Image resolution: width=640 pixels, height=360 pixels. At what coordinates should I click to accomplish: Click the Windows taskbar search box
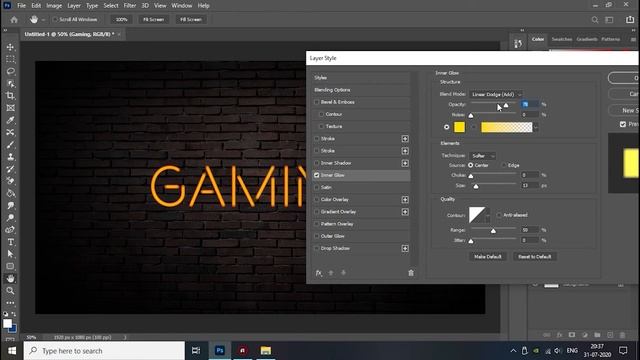(x=104, y=351)
